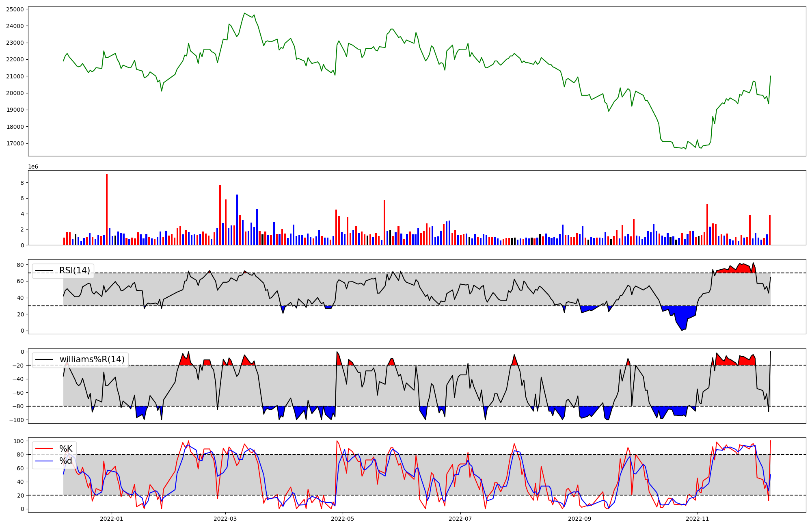Image resolution: width=812 pixels, height=528 pixels.
Task: Click the 2022-05 x-axis date label
Action: pyautogui.click(x=343, y=519)
